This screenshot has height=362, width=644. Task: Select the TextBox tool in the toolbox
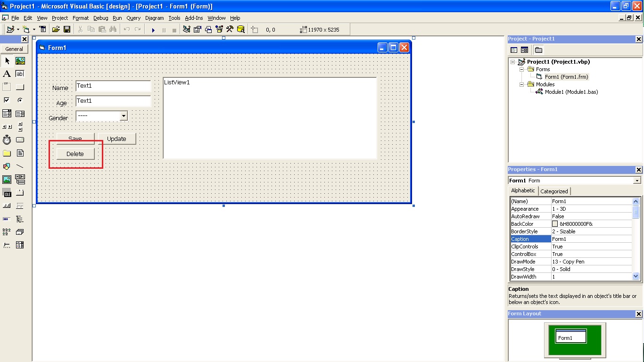19,74
